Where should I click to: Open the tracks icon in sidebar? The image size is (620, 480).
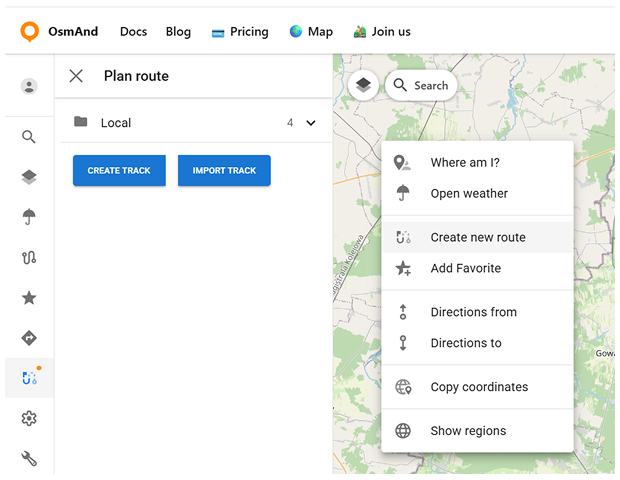[x=29, y=258]
